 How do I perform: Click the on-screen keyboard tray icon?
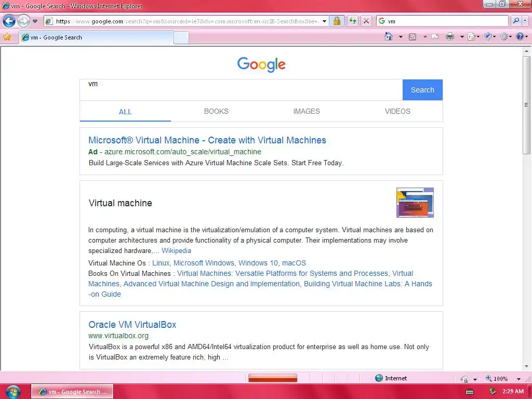pos(470,392)
